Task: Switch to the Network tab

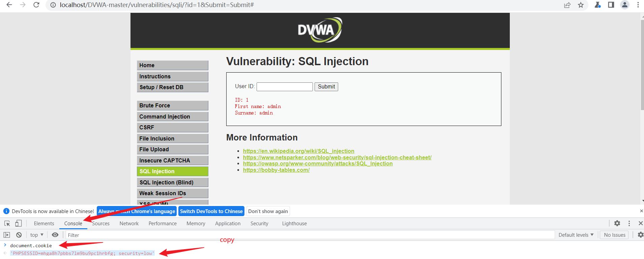Action: 129,224
